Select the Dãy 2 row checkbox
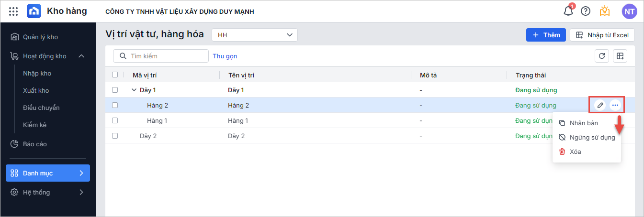 [115, 136]
